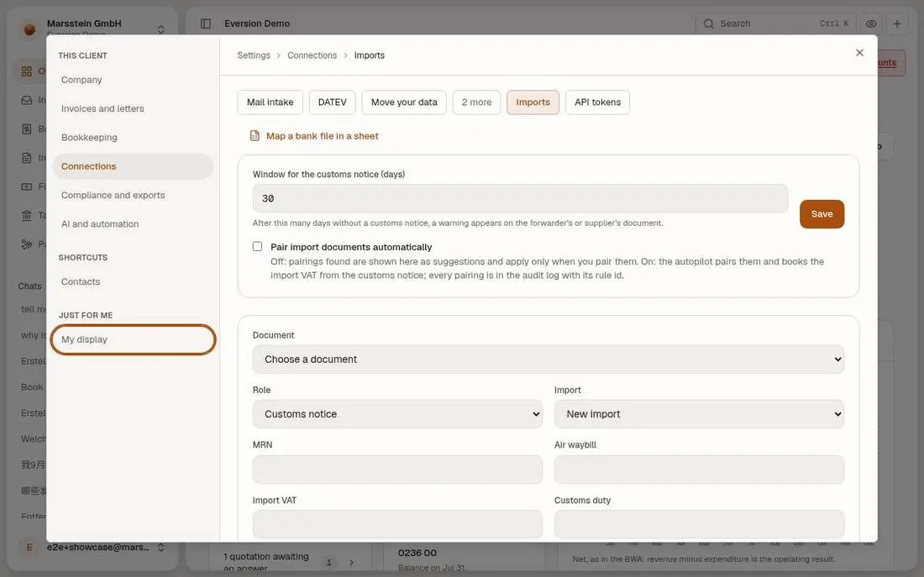Click the eye icon in the top bar
Screen dimensions: 924x577
coord(871,24)
